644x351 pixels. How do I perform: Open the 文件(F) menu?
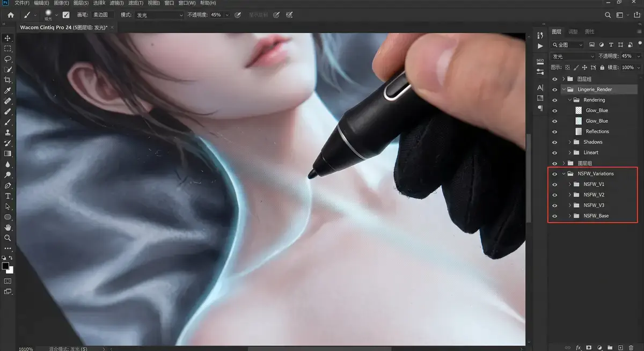tap(22, 3)
